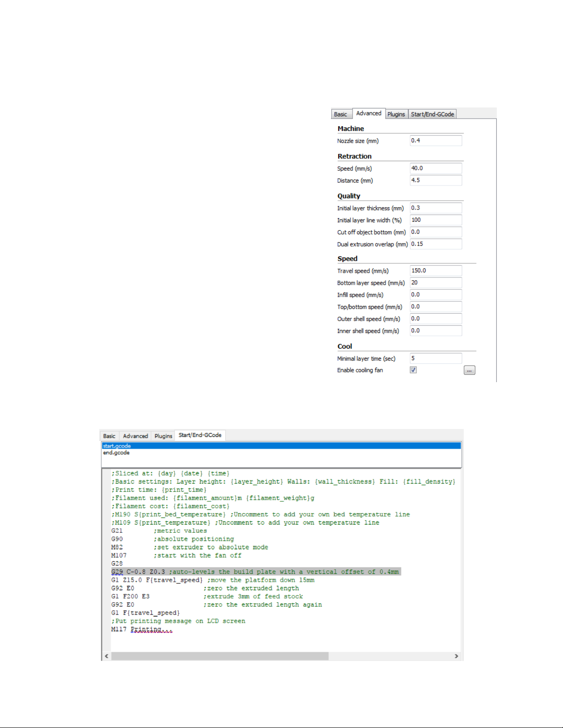Edit the Retraction Speed (mm/s) field
This screenshot has height=728, width=563.
tap(436, 168)
